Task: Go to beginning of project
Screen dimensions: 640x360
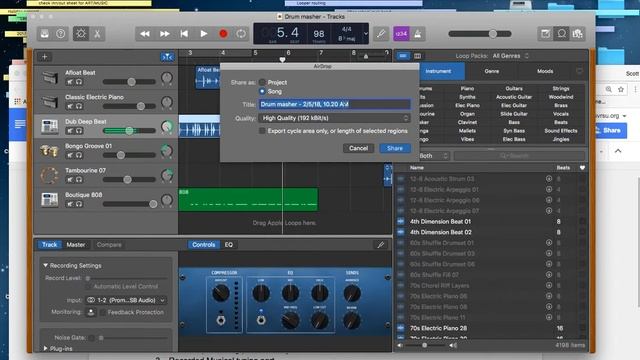Action: (184, 34)
